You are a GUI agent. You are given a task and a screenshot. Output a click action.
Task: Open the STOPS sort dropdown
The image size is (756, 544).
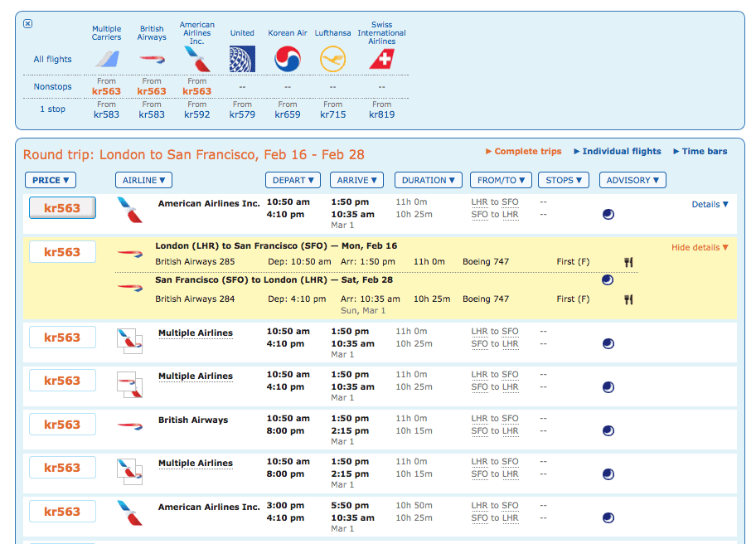pos(564,180)
